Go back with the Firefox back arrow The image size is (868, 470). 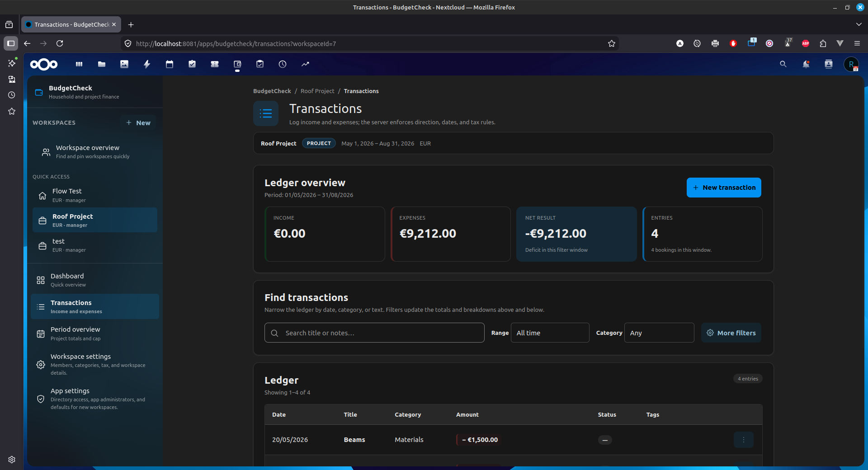(27, 43)
